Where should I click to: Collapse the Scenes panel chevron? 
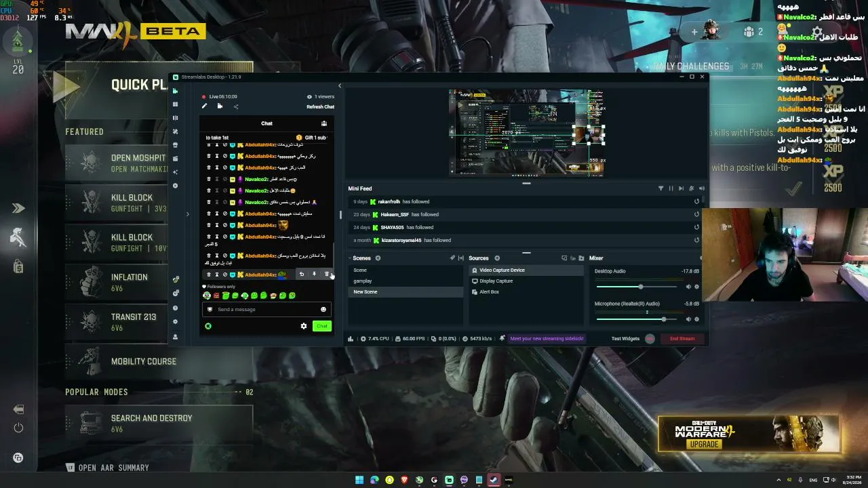pyautogui.click(x=349, y=258)
